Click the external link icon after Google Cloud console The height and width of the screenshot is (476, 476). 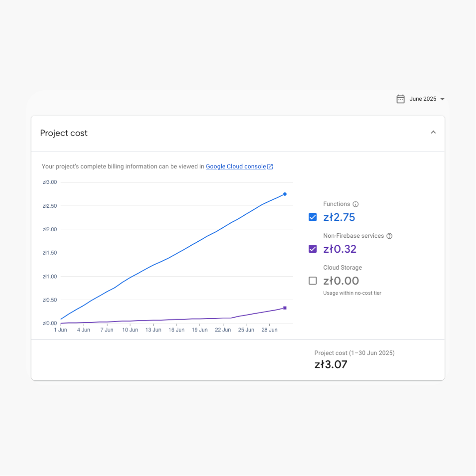[x=270, y=166]
